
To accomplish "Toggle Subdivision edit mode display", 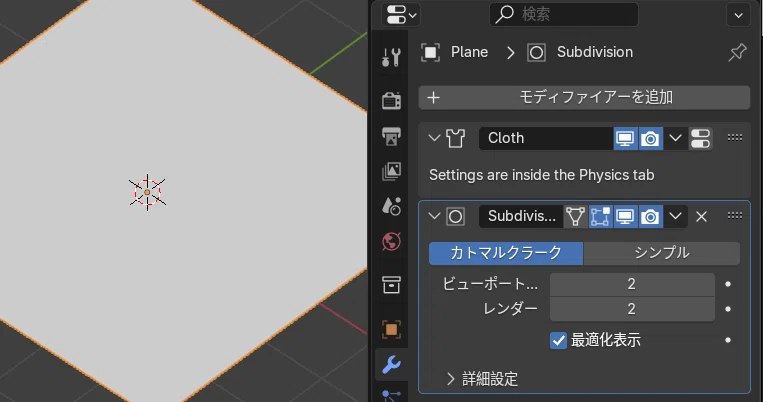I will tap(600, 217).
